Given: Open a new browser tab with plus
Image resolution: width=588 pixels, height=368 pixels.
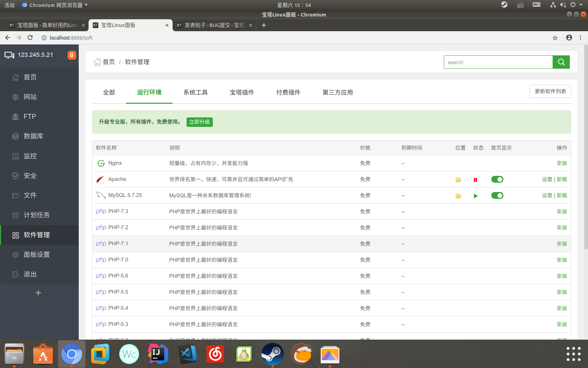Looking at the screenshot, I should click(264, 25).
